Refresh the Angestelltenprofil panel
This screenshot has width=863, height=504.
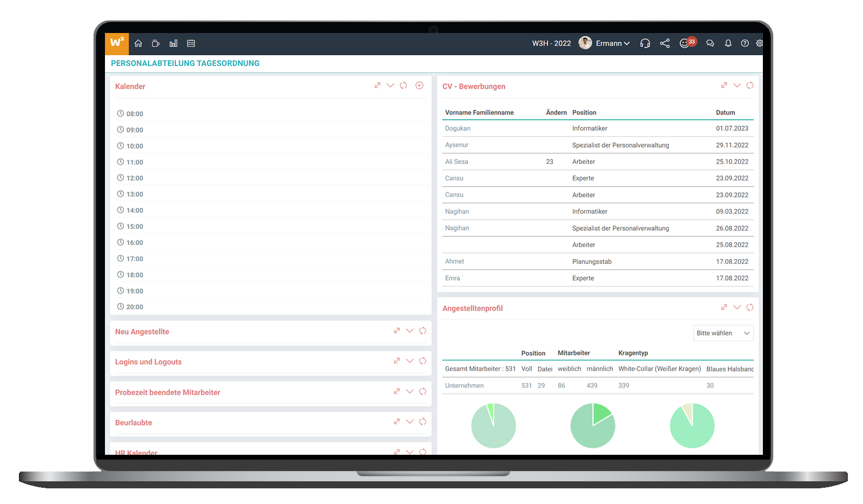point(750,307)
